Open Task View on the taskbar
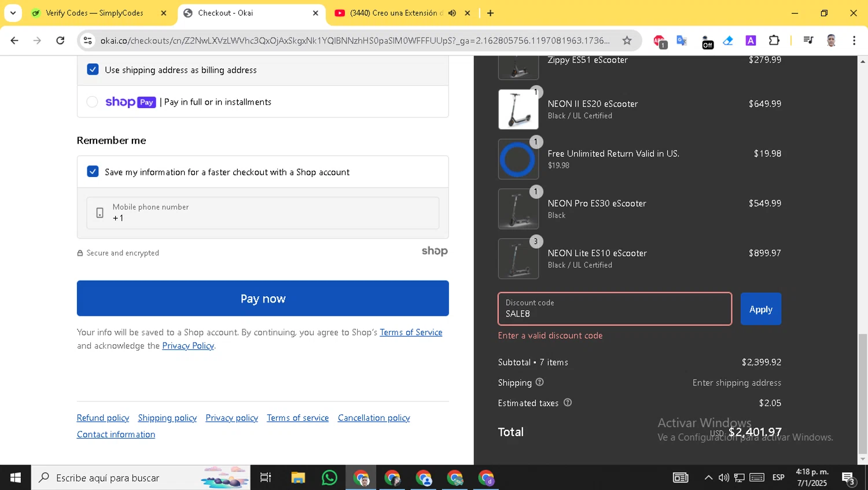 266,478
